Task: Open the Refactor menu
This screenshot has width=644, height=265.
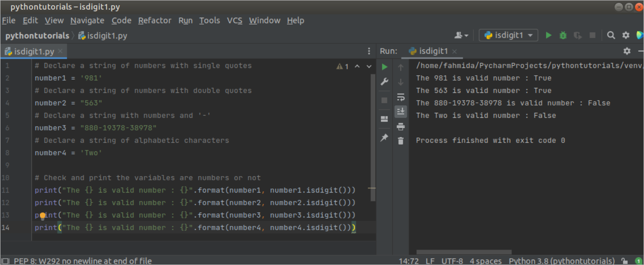Action: (155, 20)
